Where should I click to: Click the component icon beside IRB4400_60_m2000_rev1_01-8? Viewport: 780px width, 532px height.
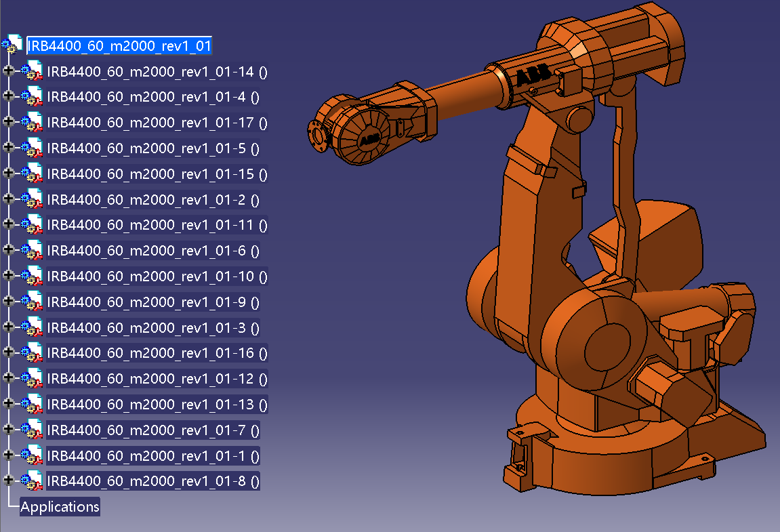(32, 481)
